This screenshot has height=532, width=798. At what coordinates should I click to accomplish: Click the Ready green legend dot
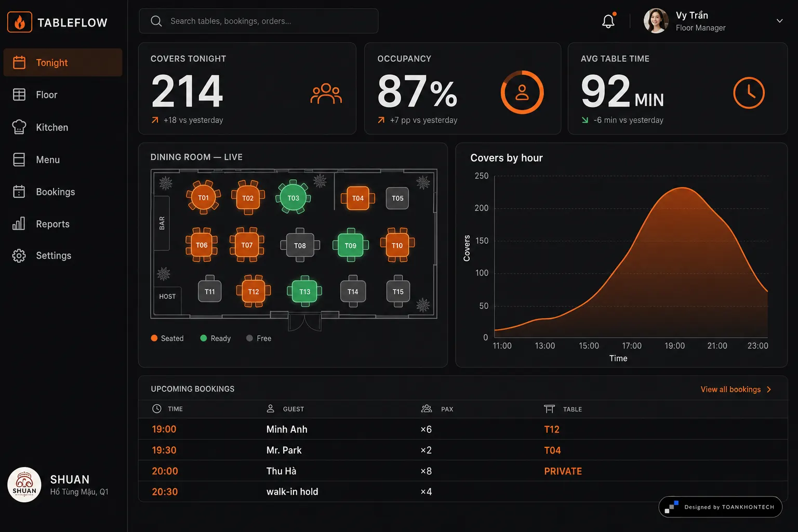point(204,338)
